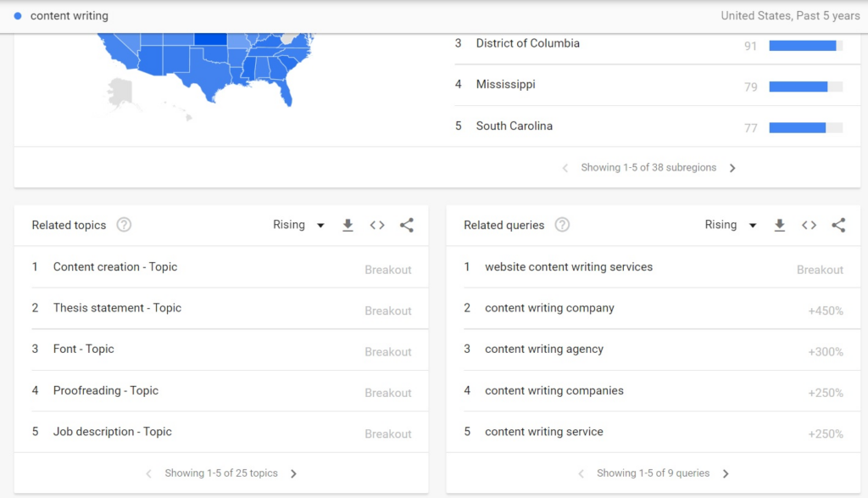Download the Related topics data

point(348,226)
